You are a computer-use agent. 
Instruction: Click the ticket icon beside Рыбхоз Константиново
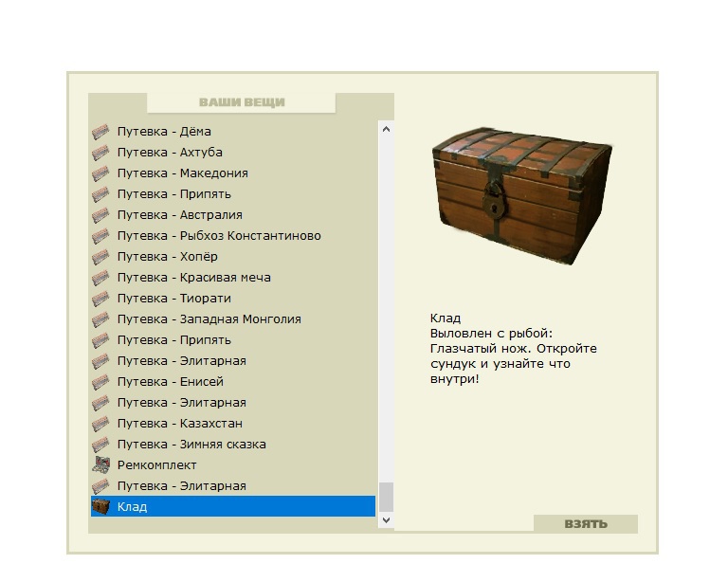point(100,236)
